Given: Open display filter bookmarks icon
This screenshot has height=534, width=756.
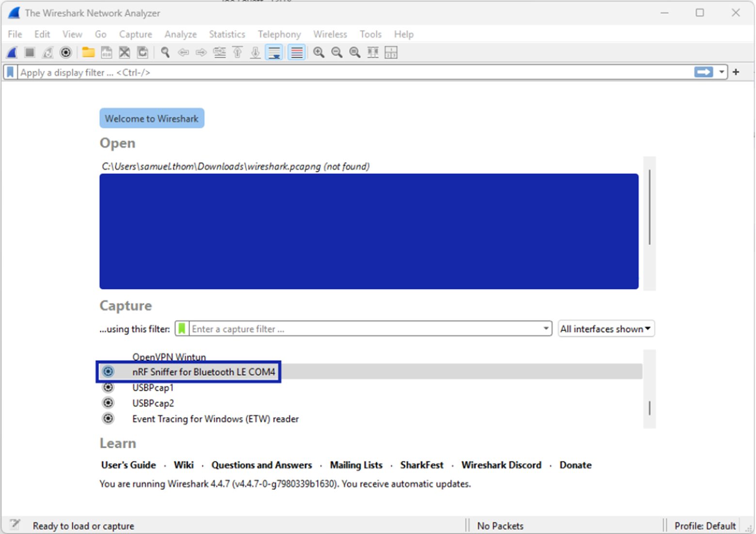Looking at the screenshot, I should tap(10, 72).
